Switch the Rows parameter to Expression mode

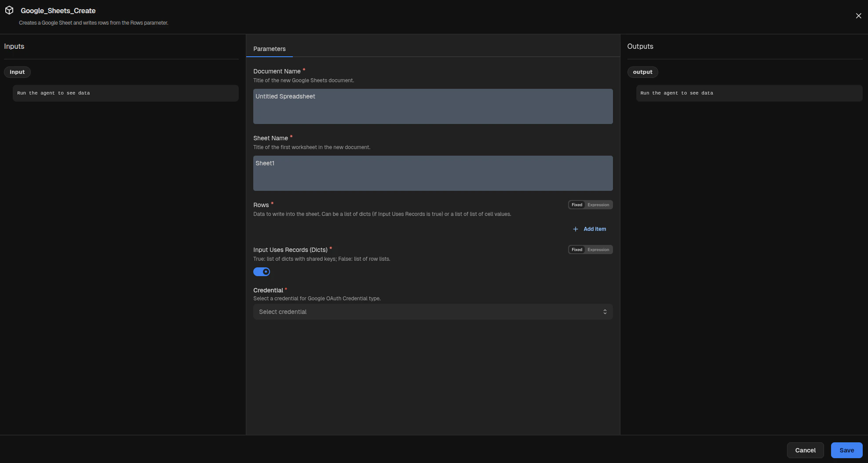(598, 204)
